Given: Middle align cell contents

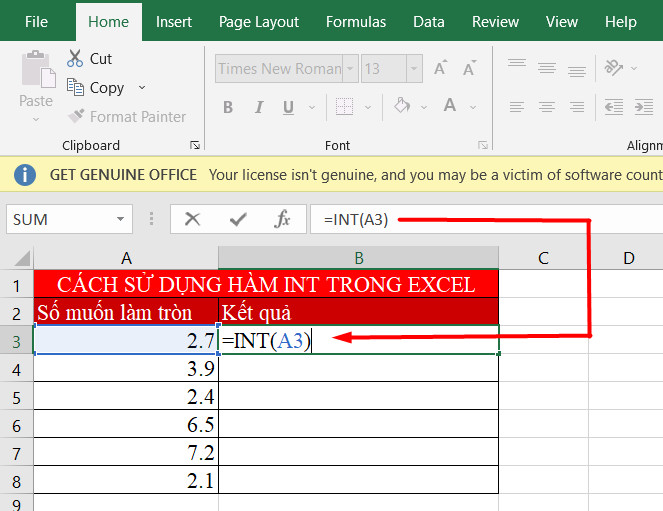Looking at the screenshot, I should click(547, 68).
